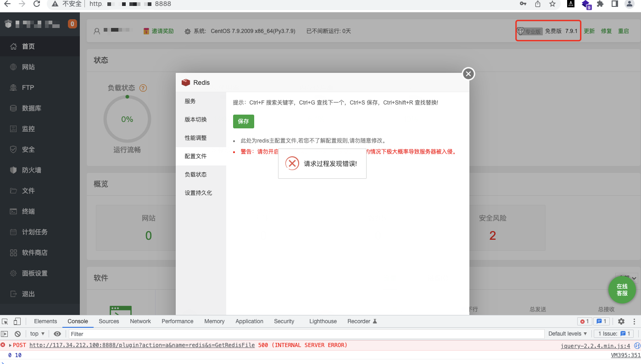This screenshot has width=641, height=364.
Task: Open the DevTools Lighthouse tab
Action: click(323, 321)
